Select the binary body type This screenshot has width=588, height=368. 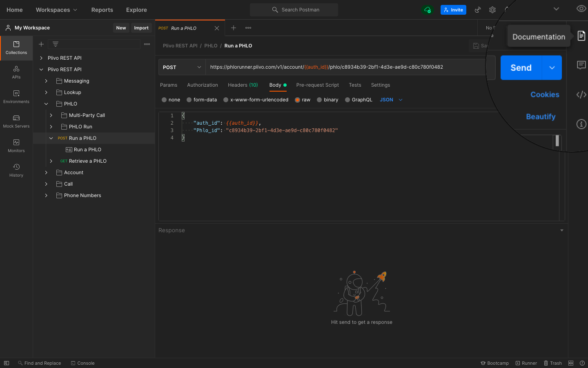319,100
